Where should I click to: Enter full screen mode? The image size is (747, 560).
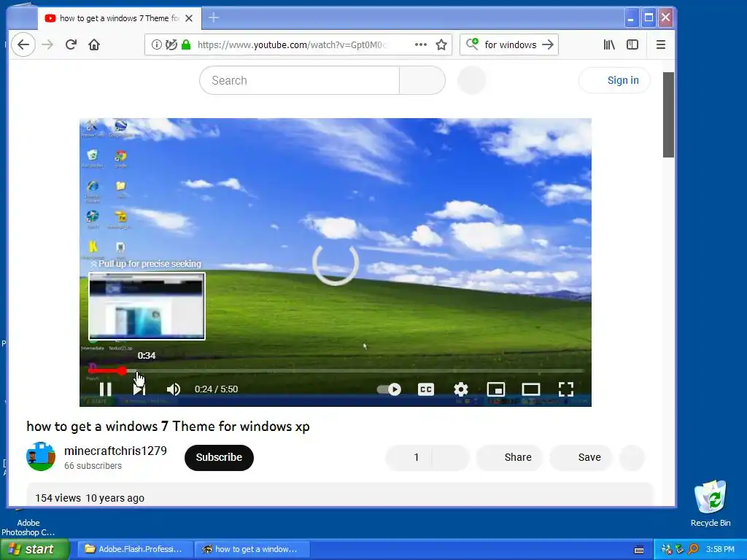coord(566,389)
